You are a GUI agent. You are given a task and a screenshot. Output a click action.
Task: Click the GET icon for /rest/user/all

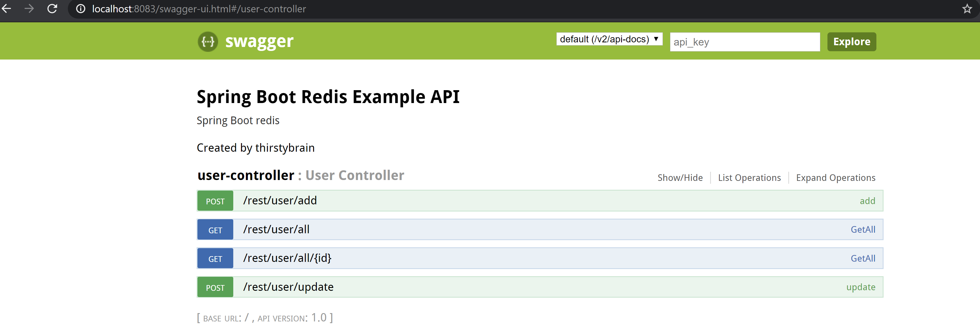point(216,229)
